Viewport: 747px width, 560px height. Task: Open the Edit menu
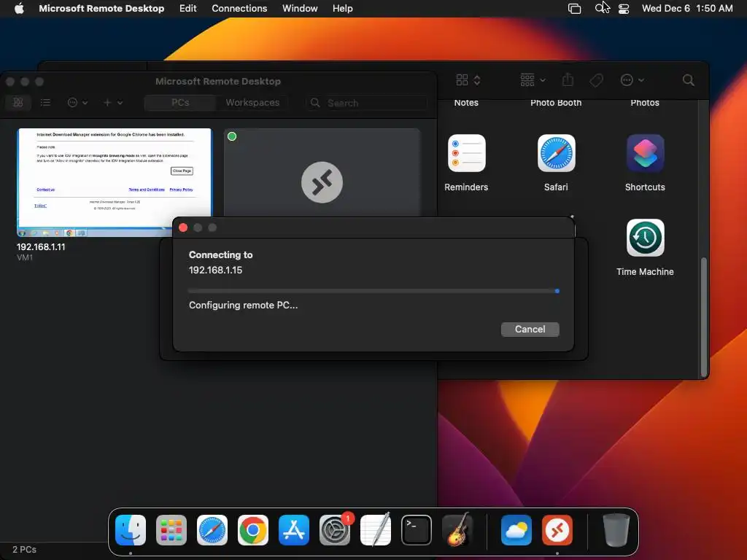[x=187, y=8]
